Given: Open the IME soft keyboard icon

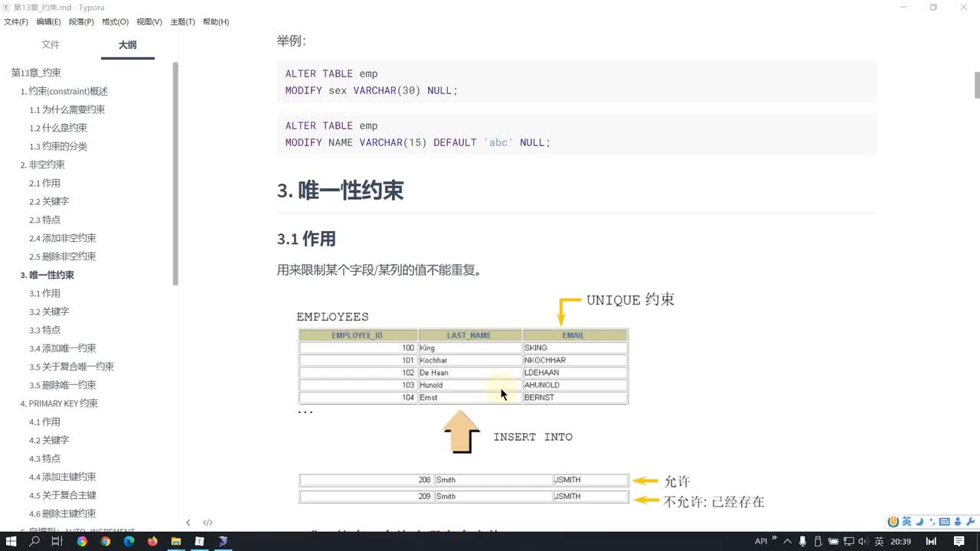Looking at the screenshot, I should click(945, 522).
